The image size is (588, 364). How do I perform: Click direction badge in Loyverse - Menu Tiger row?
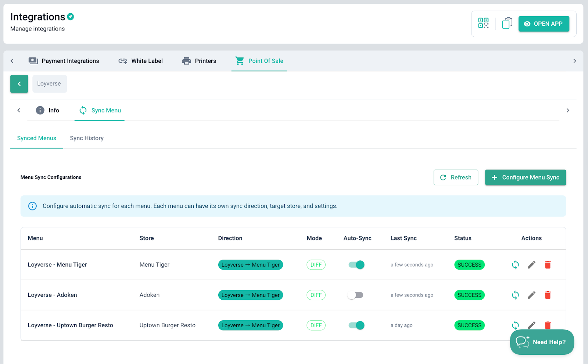[x=251, y=265]
